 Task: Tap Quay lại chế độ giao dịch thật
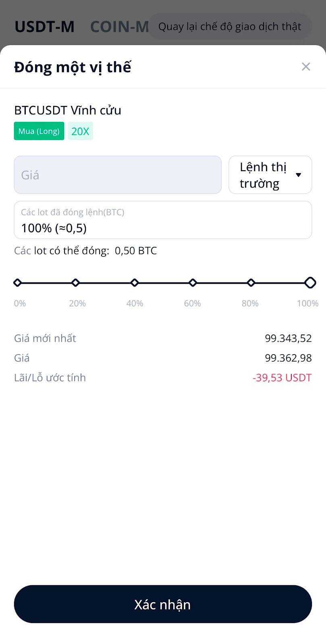230,27
